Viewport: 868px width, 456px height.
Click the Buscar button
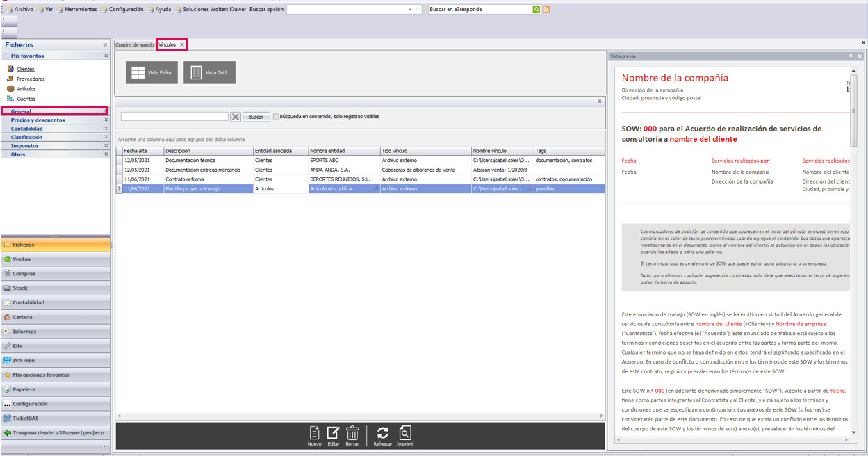click(256, 117)
